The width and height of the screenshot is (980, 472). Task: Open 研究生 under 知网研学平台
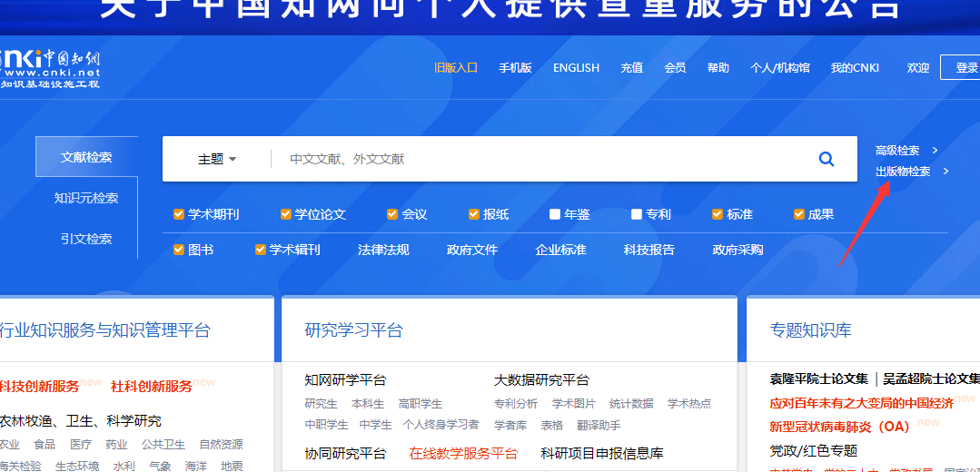point(322,404)
